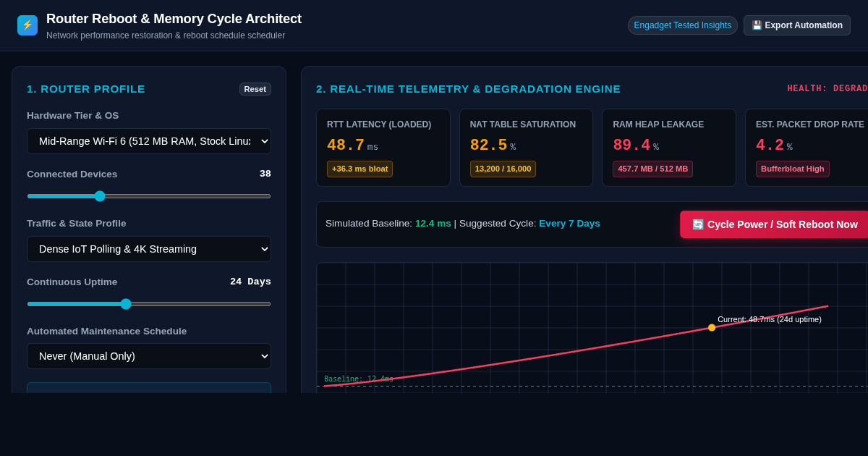Image resolution: width=868 pixels, height=456 pixels.
Task: Click the 457.7 MB / 512 MB badge
Action: tap(652, 169)
